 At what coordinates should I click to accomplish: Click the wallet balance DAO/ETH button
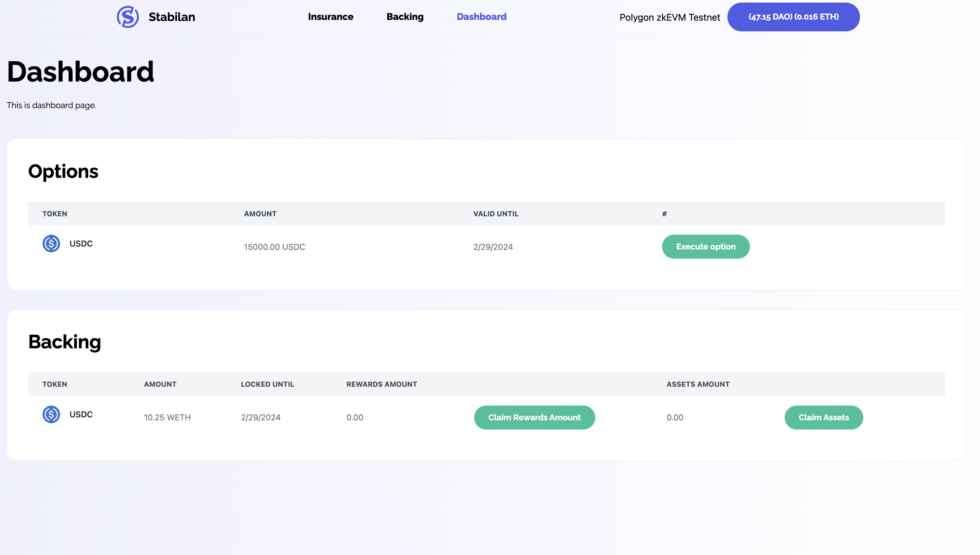click(x=793, y=17)
